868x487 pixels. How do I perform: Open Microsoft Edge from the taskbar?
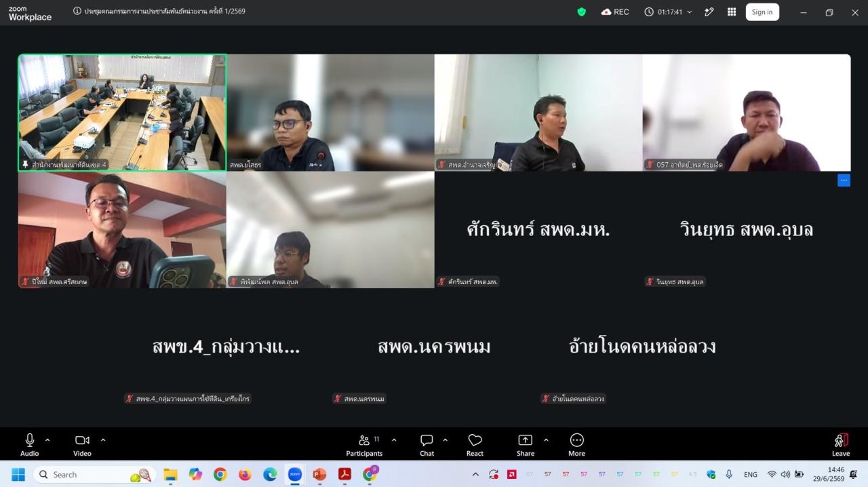pyautogui.click(x=270, y=474)
